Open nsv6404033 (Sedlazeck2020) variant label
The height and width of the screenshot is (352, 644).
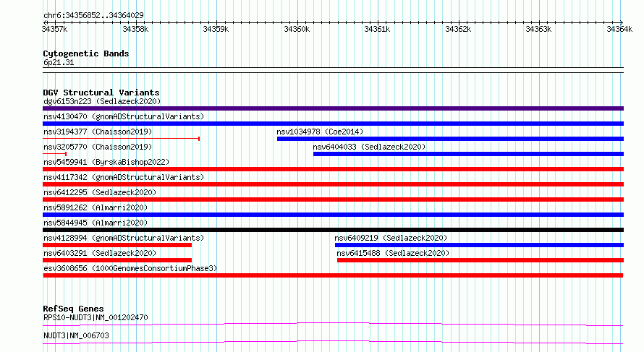click(369, 147)
